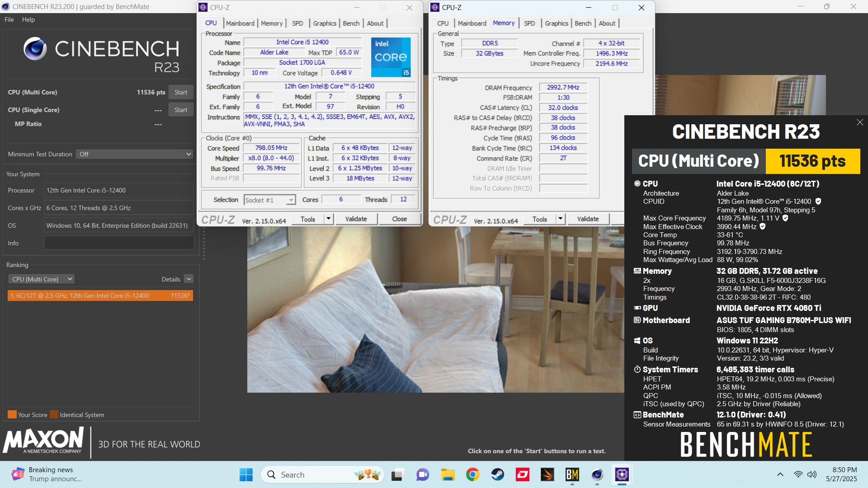The width and height of the screenshot is (868, 488).
Task: Open Tools dropdown arrow in CPU window
Action: pos(329,219)
